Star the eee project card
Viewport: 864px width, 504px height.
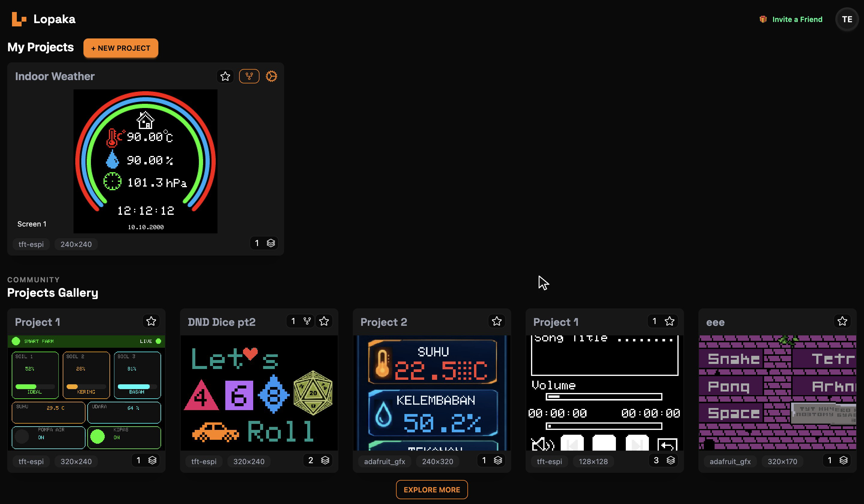coord(842,321)
